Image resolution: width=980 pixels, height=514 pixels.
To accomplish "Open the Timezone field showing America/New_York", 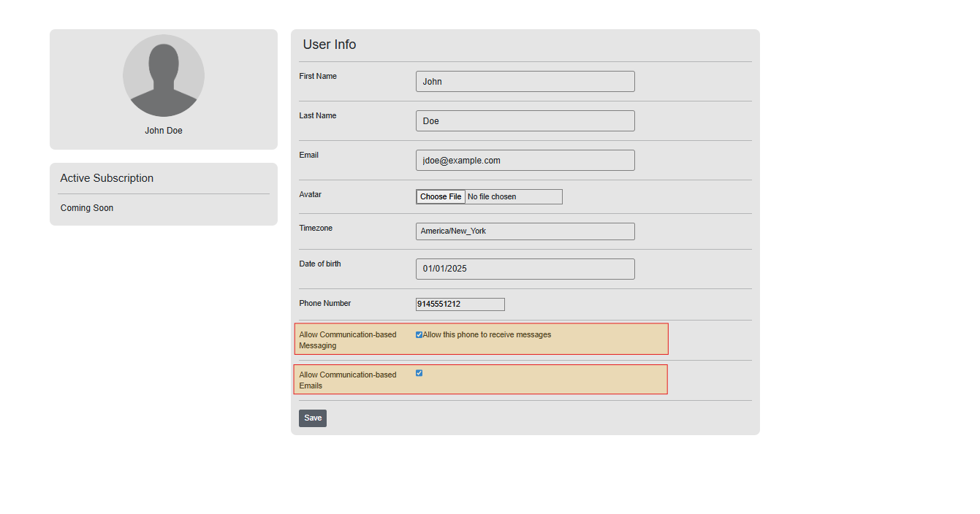I will click(525, 231).
